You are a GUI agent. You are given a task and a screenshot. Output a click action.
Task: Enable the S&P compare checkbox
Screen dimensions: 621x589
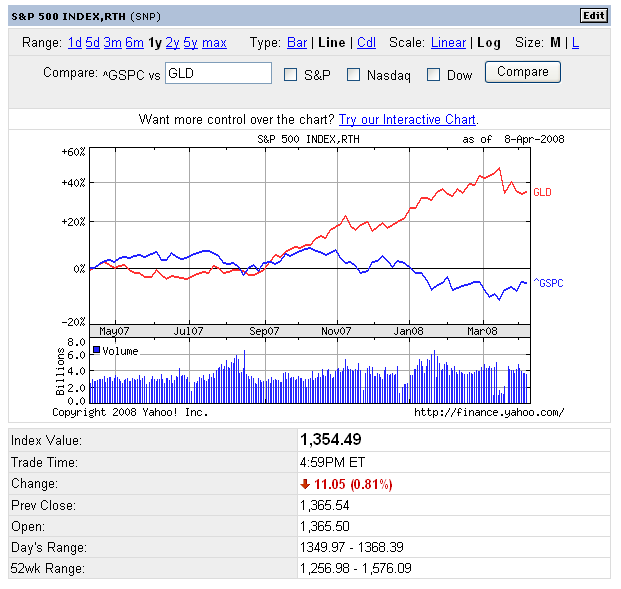coord(291,74)
